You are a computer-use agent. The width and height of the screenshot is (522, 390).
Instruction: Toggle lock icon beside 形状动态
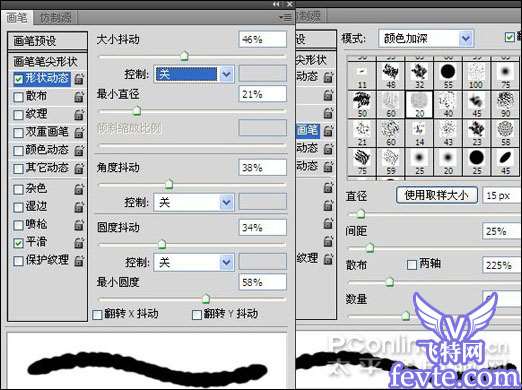[x=79, y=79]
